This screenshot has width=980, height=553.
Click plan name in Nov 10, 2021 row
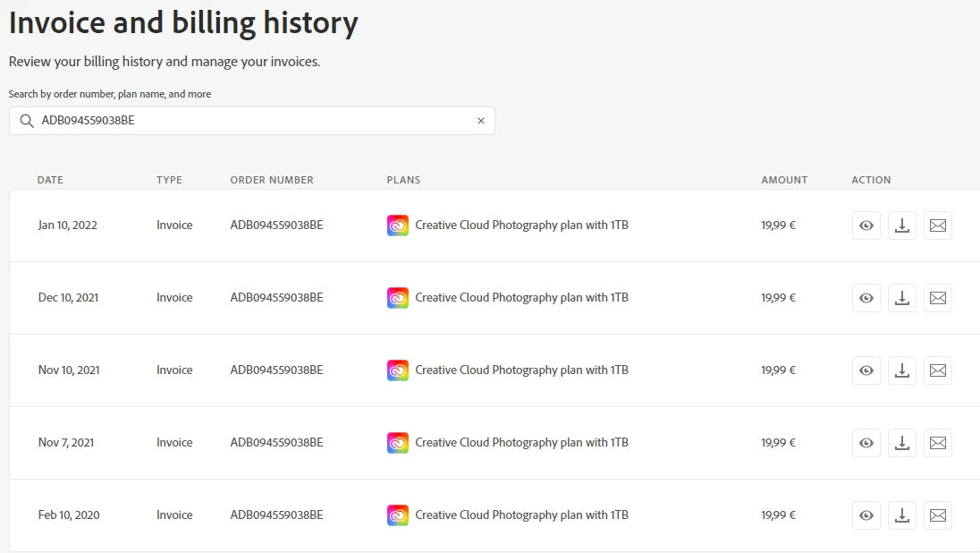(522, 370)
